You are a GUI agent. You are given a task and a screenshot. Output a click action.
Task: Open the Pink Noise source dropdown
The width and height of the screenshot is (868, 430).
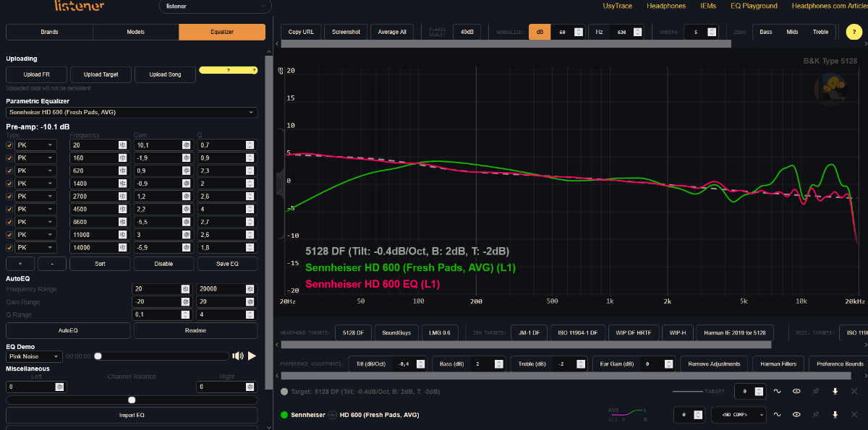point(33,356)
